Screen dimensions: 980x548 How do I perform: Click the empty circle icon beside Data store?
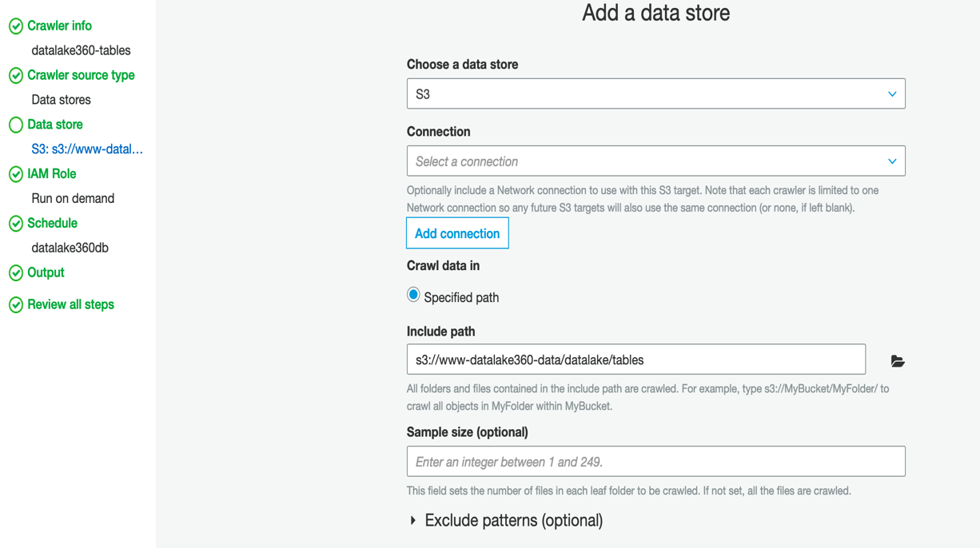point(16,125)
